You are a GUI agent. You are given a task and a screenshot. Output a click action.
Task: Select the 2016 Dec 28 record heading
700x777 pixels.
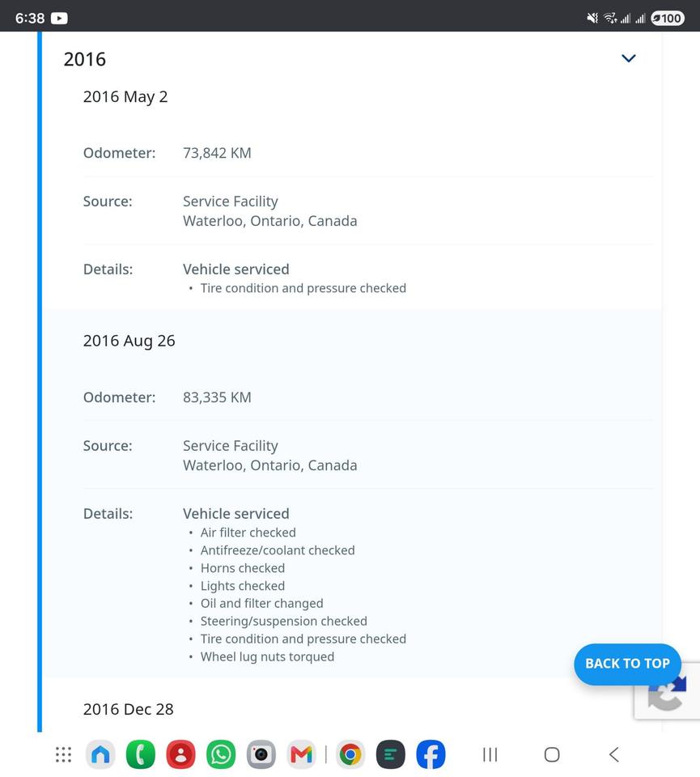(129, 709)
